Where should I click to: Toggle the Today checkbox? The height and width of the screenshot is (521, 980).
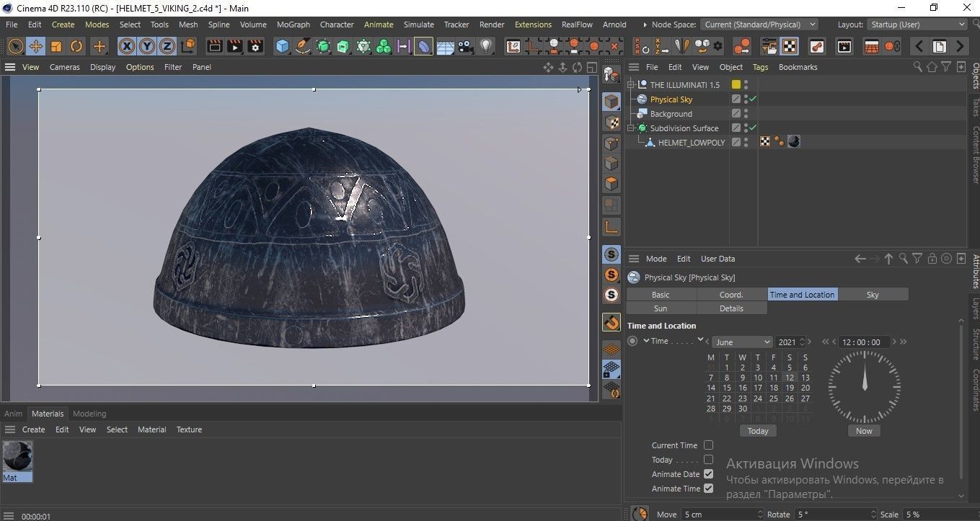(x=708, y=460)
